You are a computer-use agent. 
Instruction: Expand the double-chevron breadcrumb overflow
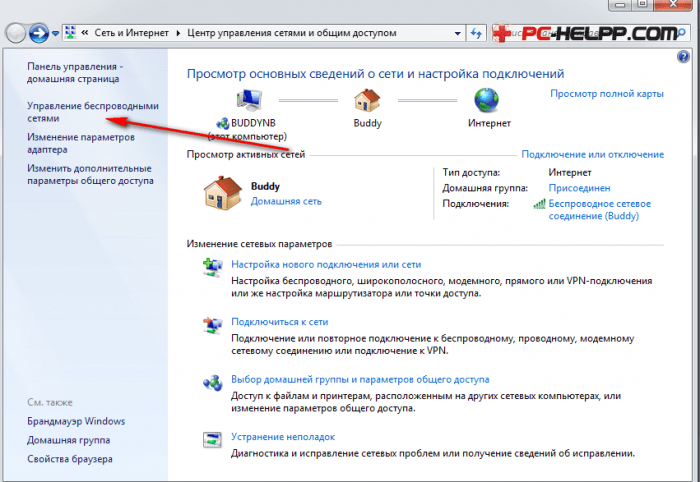pyautogui.click(x=84, y=33)
